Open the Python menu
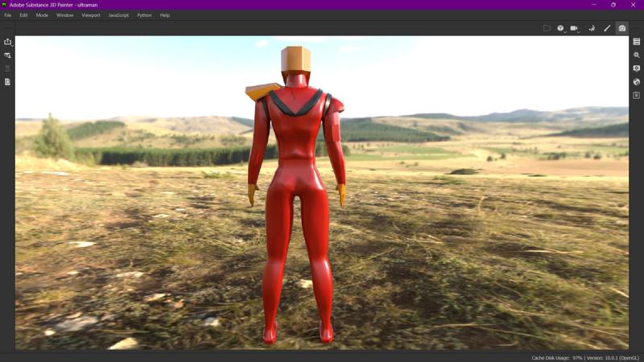The width and height of the screenshot is (644, 362). pos(144,15)
